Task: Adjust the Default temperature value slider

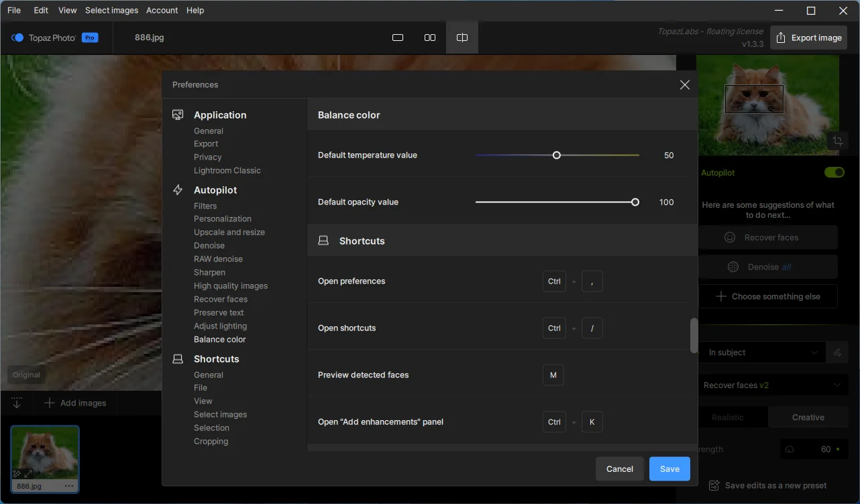Action: tap(556, 155)
